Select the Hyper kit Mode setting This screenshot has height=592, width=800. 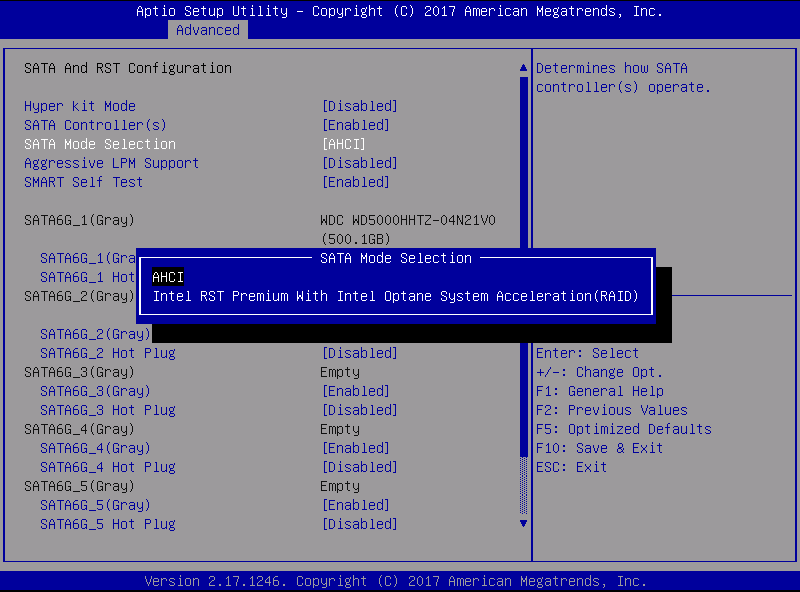pyautogui.click(x=80, y=106)
